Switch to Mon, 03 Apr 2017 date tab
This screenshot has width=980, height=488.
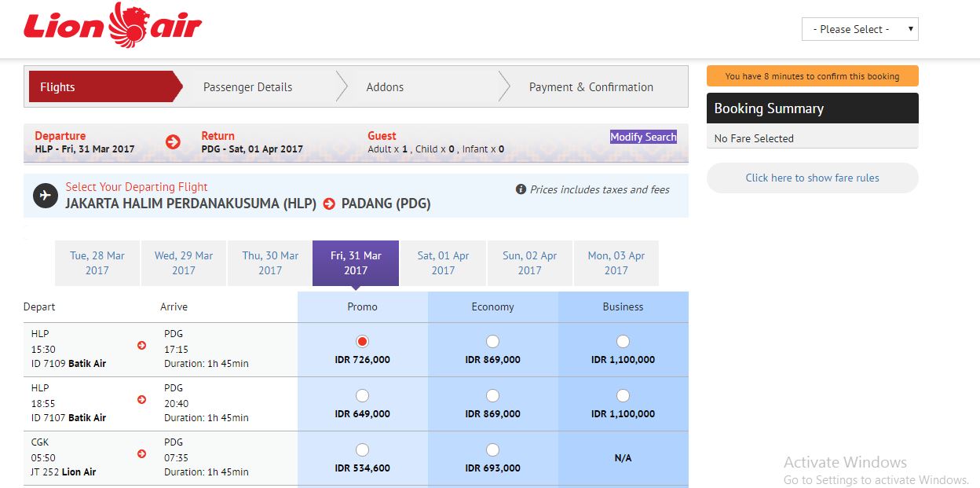(616, 263)
